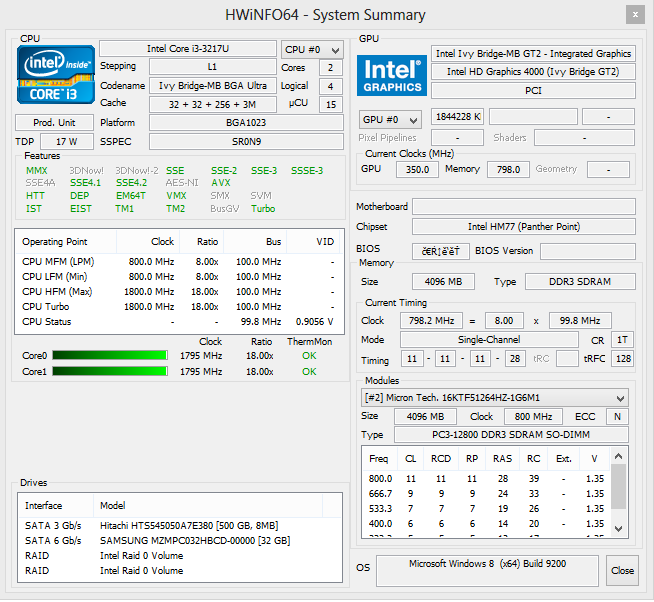This screenshot has height=602, width=654.
Task: Click the Intel Core i3 logo
Action: pyautogui.click(x=56, y=75)
